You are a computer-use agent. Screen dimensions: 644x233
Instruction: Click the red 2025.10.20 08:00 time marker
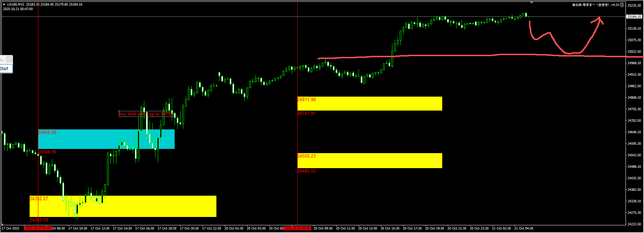point(297,228)
